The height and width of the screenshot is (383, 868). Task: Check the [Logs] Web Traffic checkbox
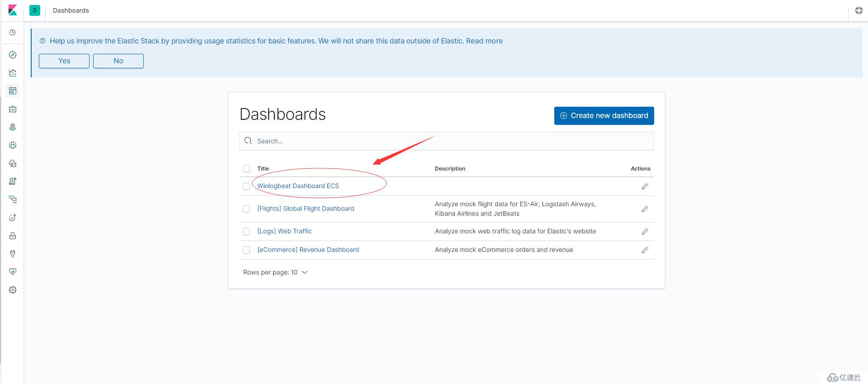point(246,232)
